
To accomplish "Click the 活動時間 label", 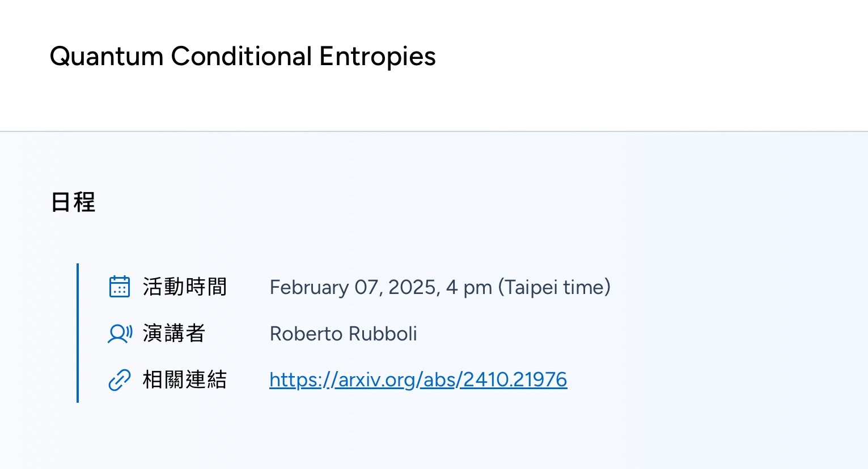I will pos(185,287).
